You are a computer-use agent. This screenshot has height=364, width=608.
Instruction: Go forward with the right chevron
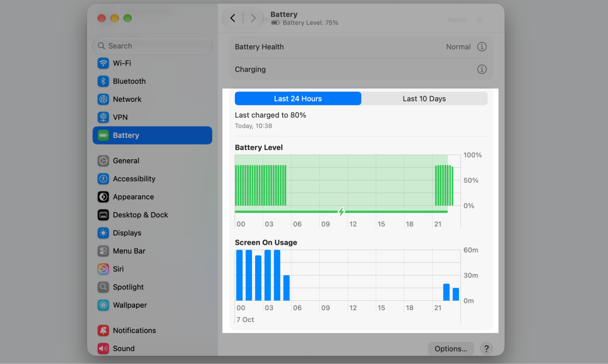[253, 18]
